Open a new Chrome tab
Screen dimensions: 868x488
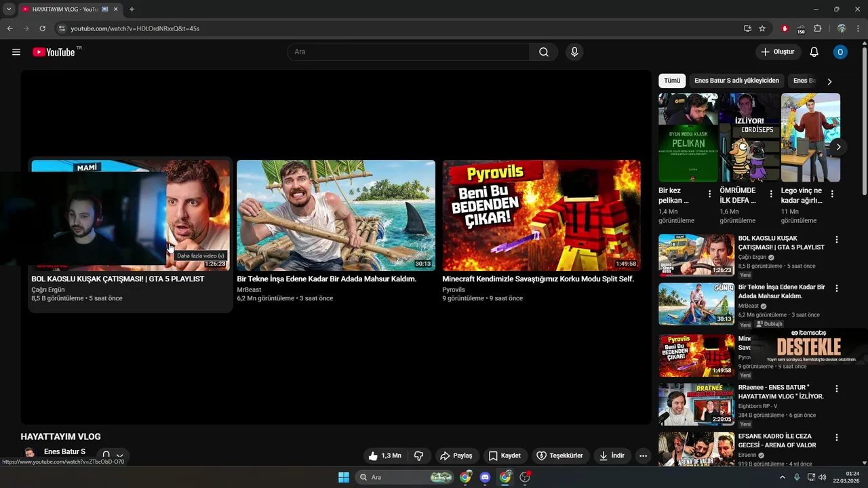[132, 9]
